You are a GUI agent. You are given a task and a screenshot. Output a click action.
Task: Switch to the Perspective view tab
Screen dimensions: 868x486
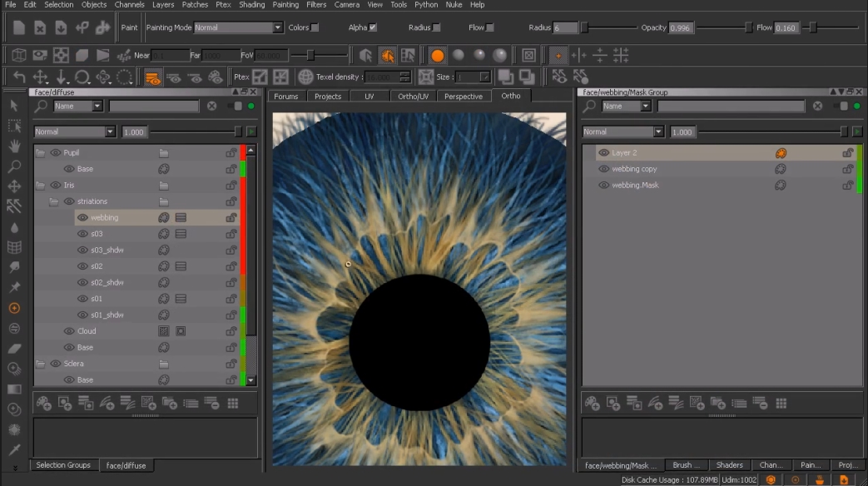click(x=464, y=97)
